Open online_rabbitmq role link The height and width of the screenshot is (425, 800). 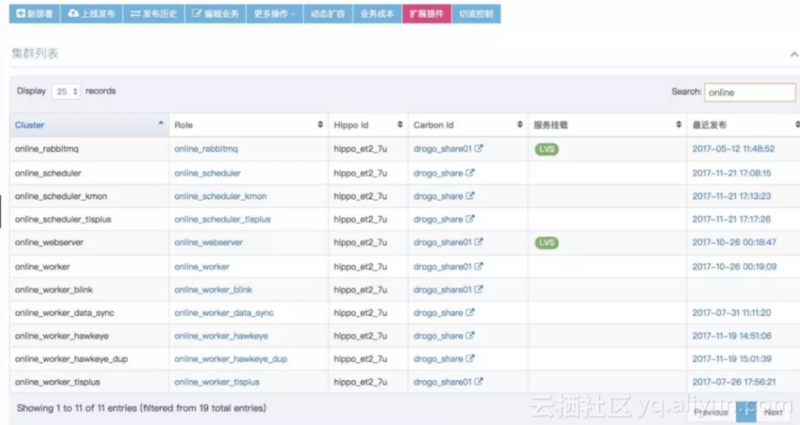[x=206, y=148]
